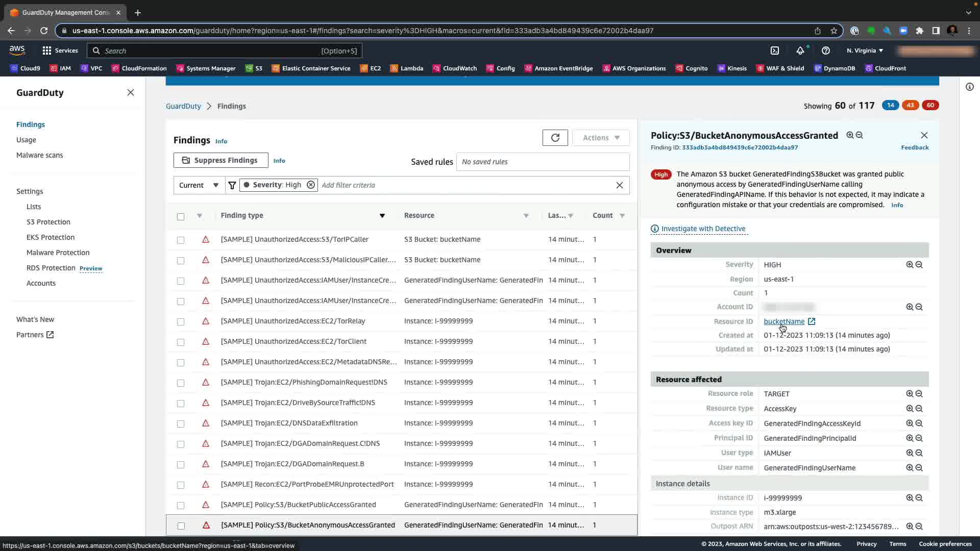The width and height of the screenshot is (980, 551).
Task: Remove the Severity: High filter chip
Action: pos(310,185)
